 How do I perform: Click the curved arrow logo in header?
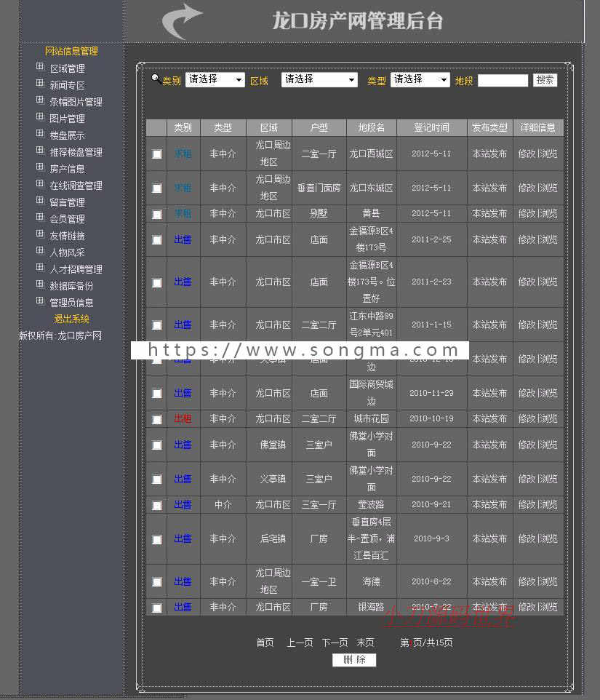tap(182, 20)
